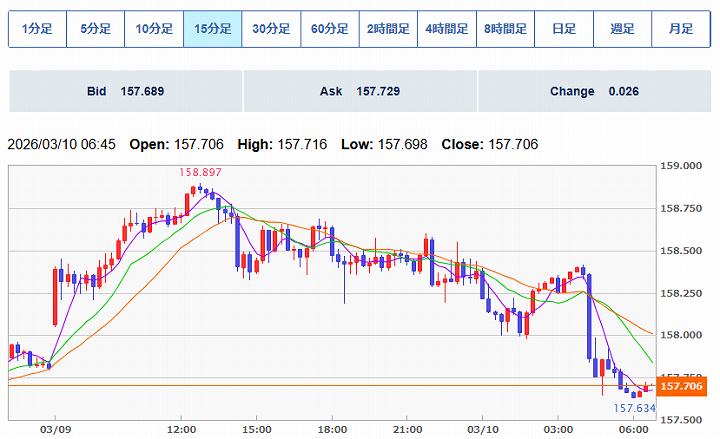Show the daily 日足 chart

(563, 29)
